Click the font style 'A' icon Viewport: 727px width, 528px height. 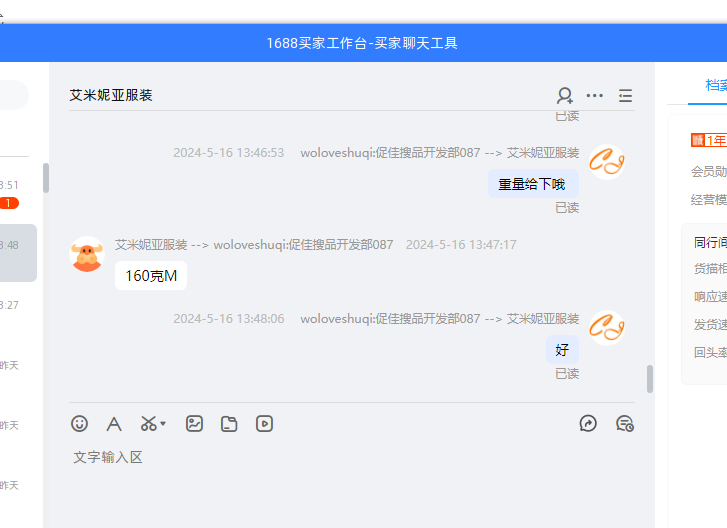(x=114, y=423)
